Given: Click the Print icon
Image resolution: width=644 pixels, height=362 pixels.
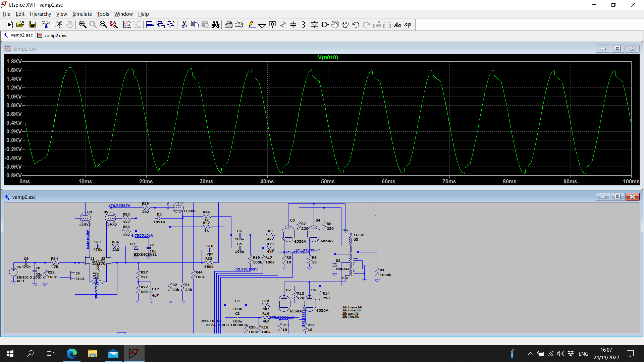Looking at the screenshot, I should pyautogui.click(x=228, y=24).
